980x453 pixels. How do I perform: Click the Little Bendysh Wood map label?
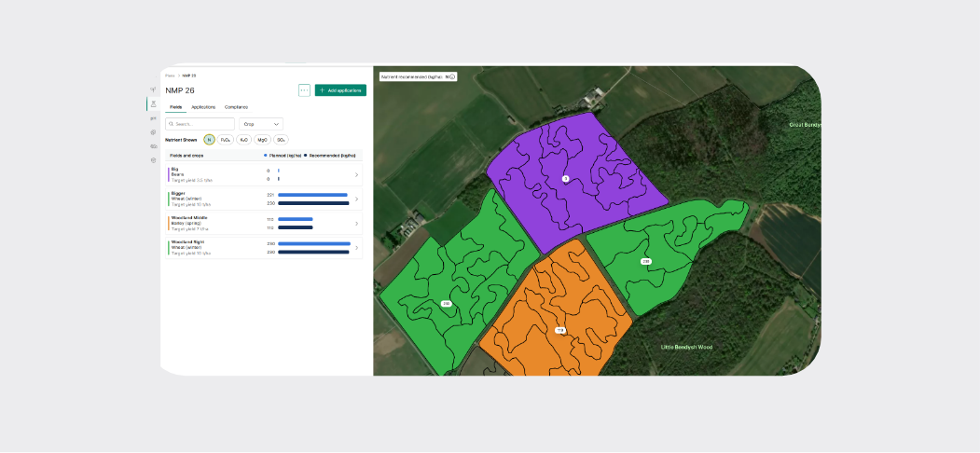tap(686, 347)
